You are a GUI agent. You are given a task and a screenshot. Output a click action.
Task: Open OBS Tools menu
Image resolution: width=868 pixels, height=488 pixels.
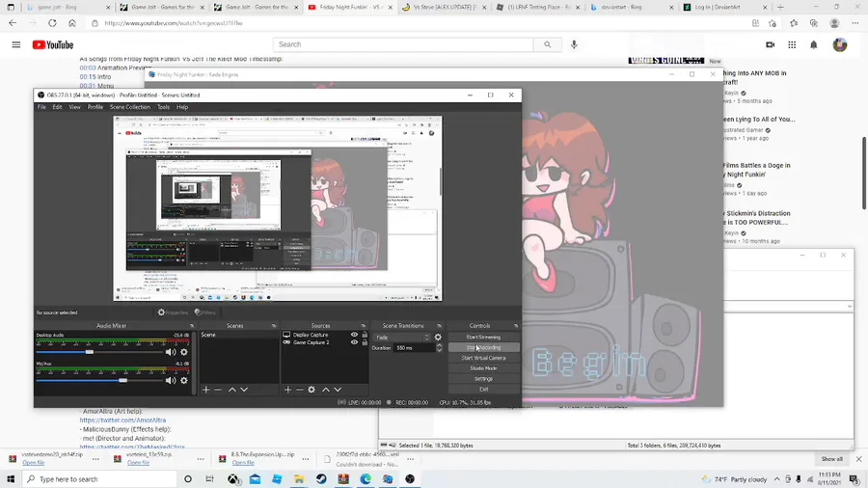[163, 107]
